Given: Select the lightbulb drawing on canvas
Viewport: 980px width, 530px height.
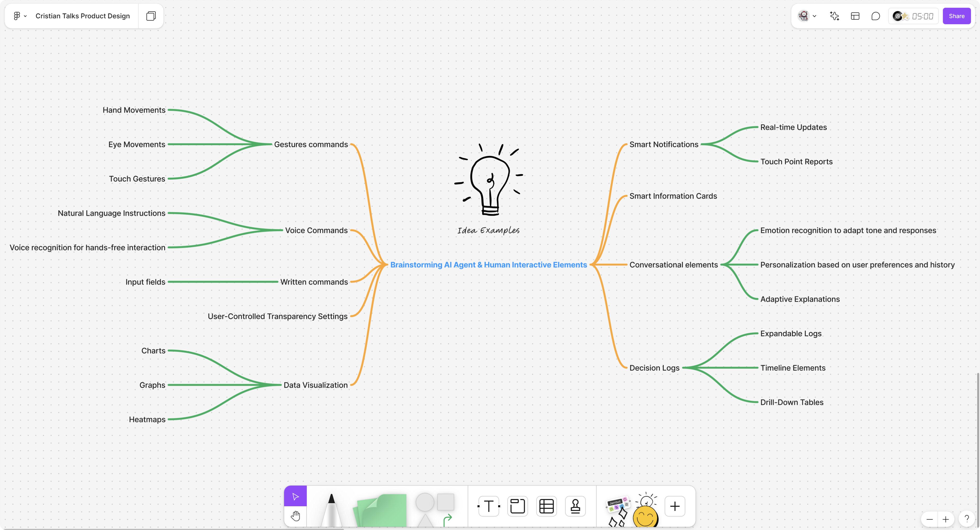Looking at the screenshot, I should [x=489, y=179].
